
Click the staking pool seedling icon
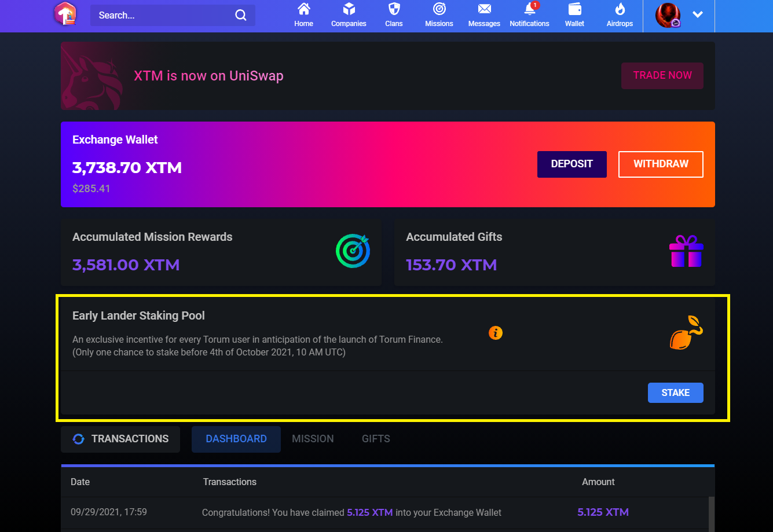click(x=686, y=333)
